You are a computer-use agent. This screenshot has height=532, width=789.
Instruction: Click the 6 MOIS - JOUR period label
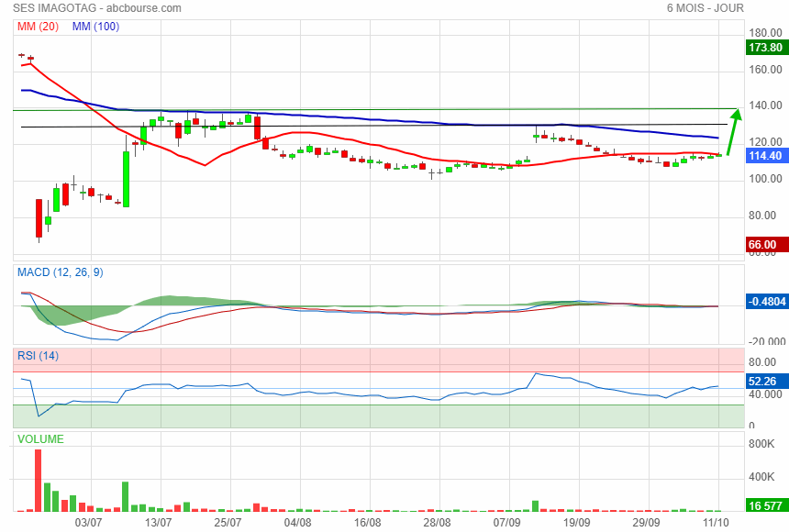click(x=705, y=8)
